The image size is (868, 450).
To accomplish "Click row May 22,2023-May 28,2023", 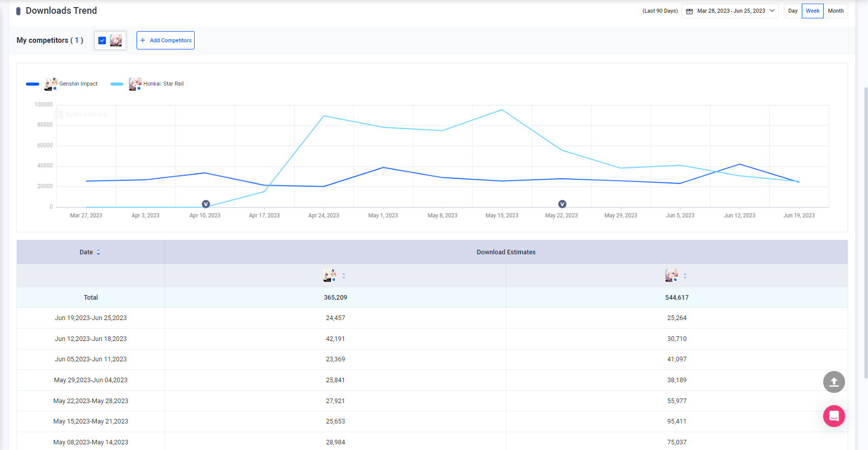I will pos(432,401).
